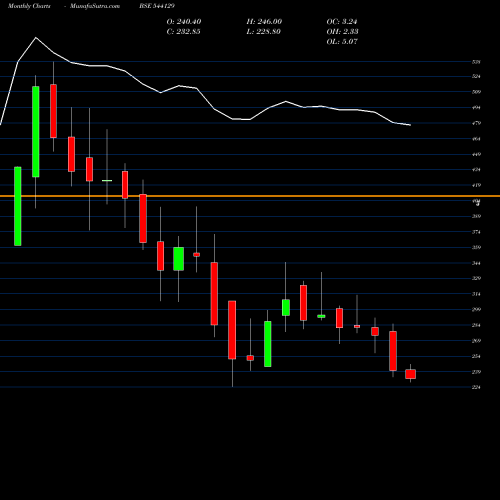Click the 419 price axis label
This screenshot has width=500, height=500.
pos(476,185)
